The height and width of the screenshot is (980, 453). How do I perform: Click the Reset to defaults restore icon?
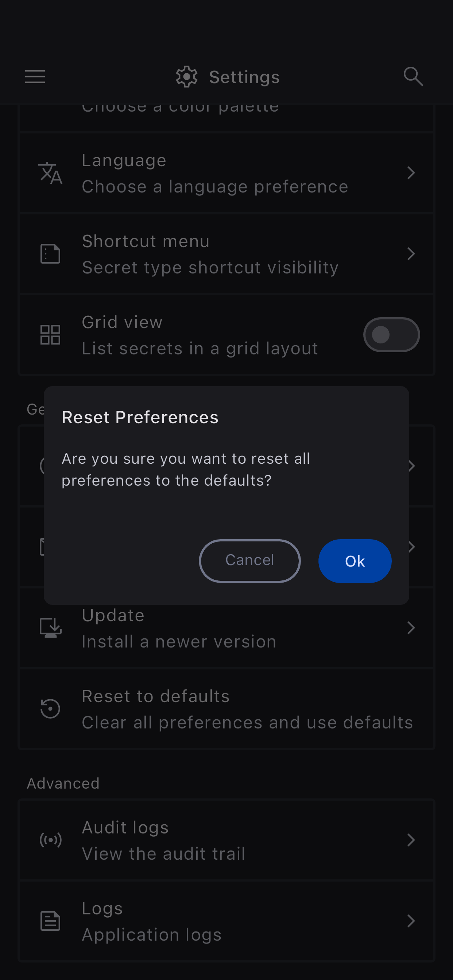(x=50, y=709)
